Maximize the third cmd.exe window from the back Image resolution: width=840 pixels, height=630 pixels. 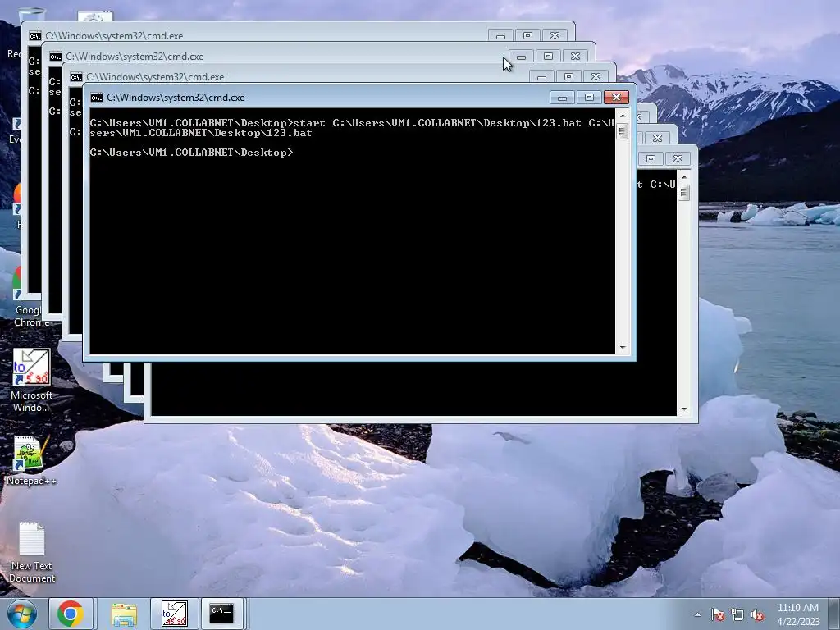[569, 77]
